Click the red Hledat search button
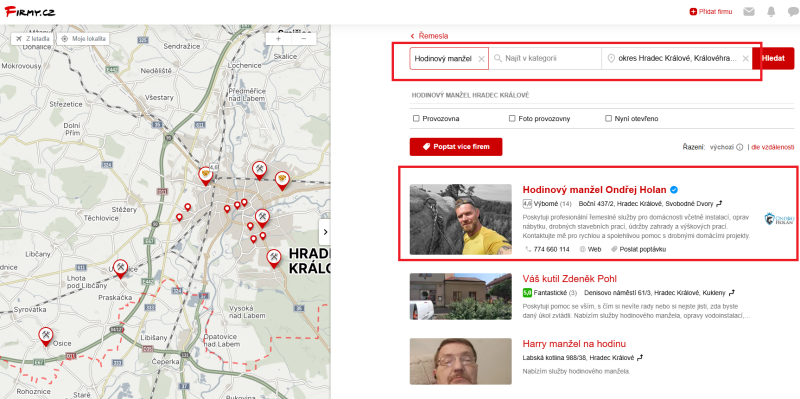 [x=773, y=59]
